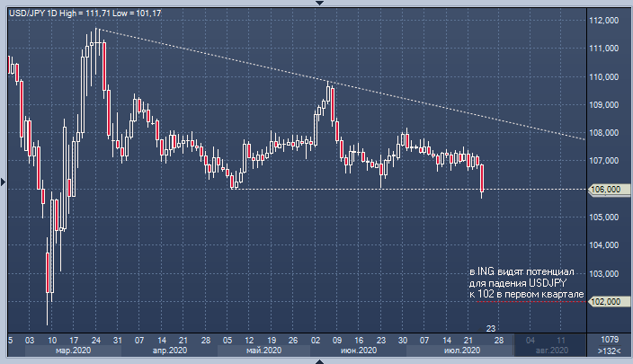This screenshot has height=364, width=633.
Task: Click the 1079 value in the bottom-right corner
Action: point(609,340)
